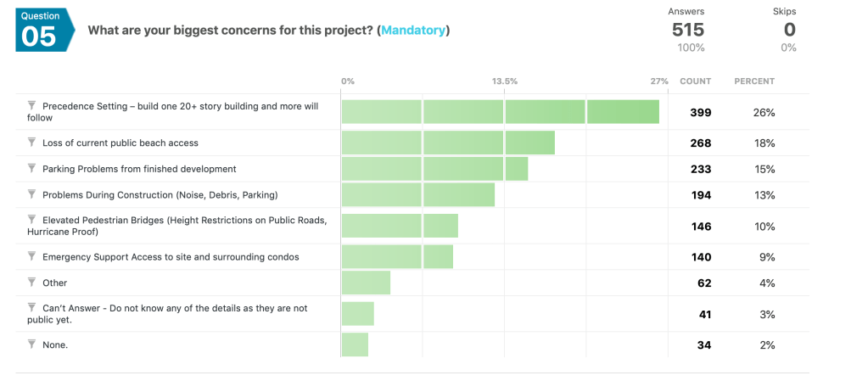Filter by Problems During Construction answer
The height and width of the screenshot is (381, 868).
(x=32, y=194)
